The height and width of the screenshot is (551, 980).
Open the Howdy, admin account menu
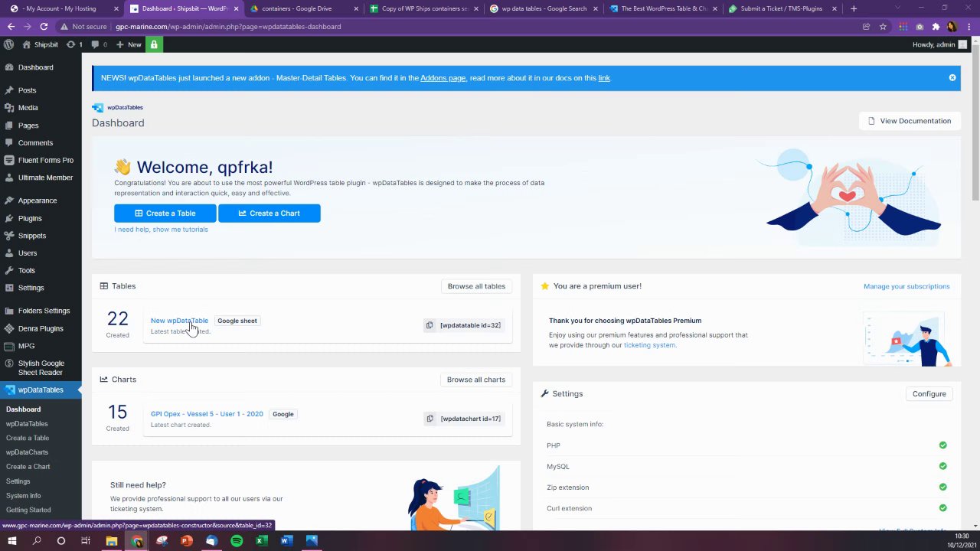click(x=939, y=44)
